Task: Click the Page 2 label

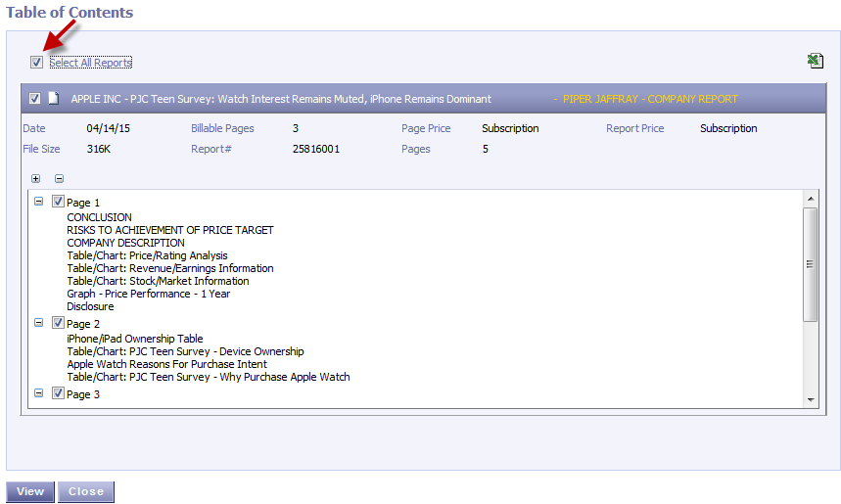Action: (83, 324)
